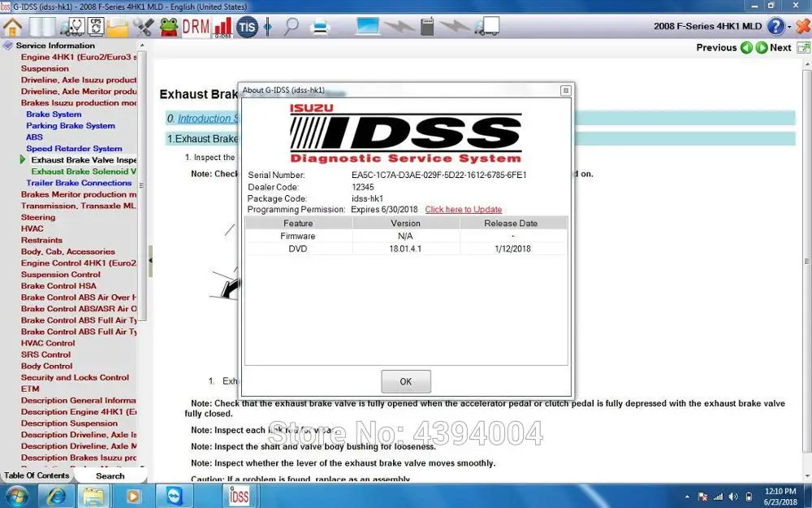Click the left tree vertical scrollbar
This screenshot has height=508, width=812.
click(x=142, y=185)
